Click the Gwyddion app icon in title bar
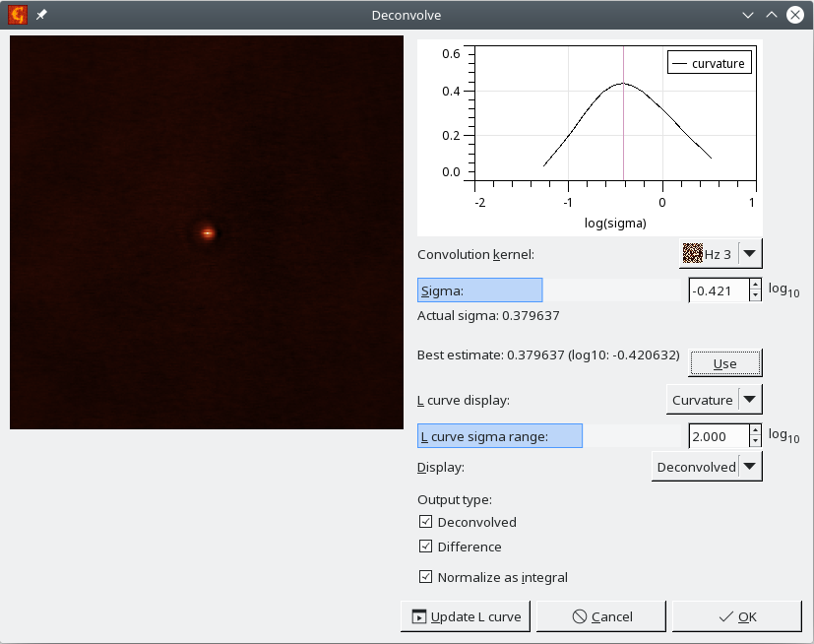 (x=18, y=15)
